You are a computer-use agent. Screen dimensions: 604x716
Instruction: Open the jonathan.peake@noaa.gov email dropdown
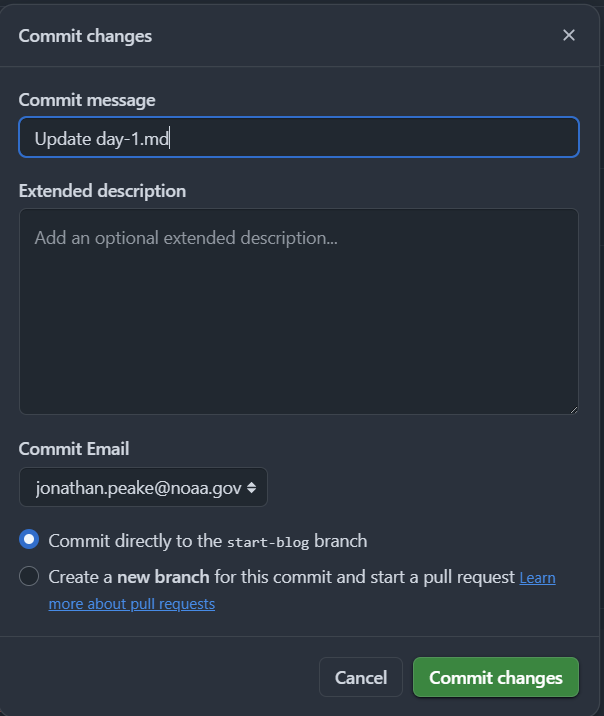(x=143, y=487)
